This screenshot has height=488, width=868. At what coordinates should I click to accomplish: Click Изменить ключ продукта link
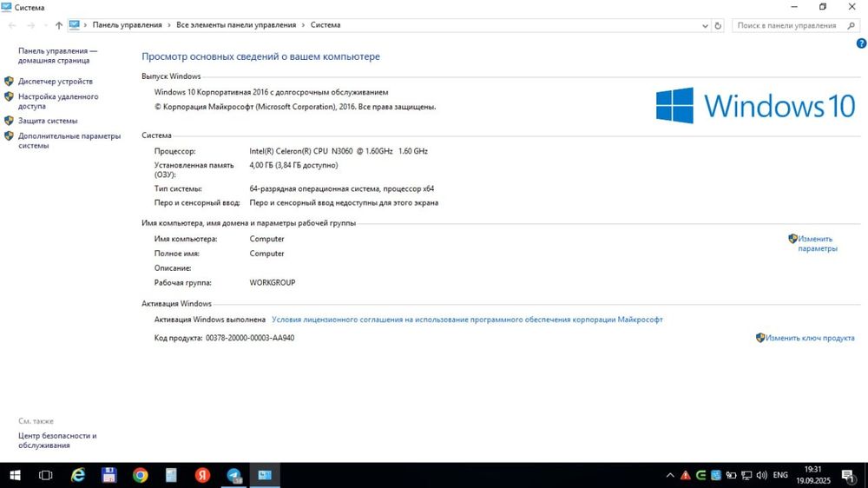pyautogui.click(x=810, y=338)
